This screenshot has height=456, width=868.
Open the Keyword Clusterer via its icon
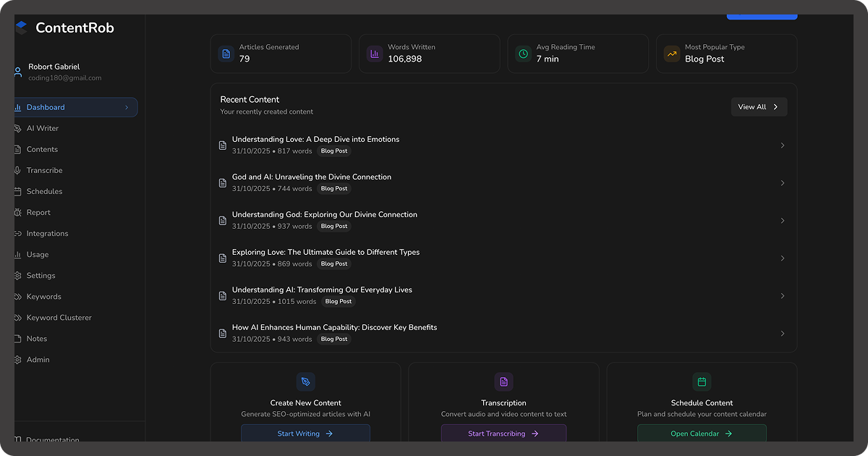(17, 317)
